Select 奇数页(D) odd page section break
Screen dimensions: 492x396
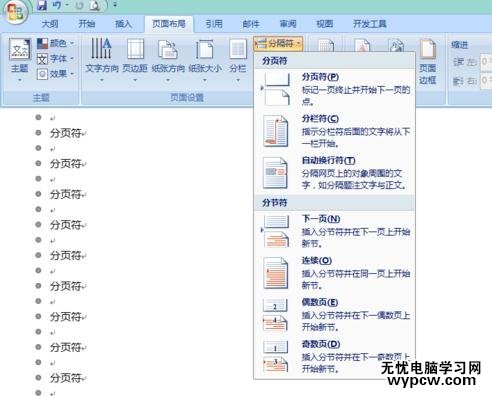click(x=334, y=356)
